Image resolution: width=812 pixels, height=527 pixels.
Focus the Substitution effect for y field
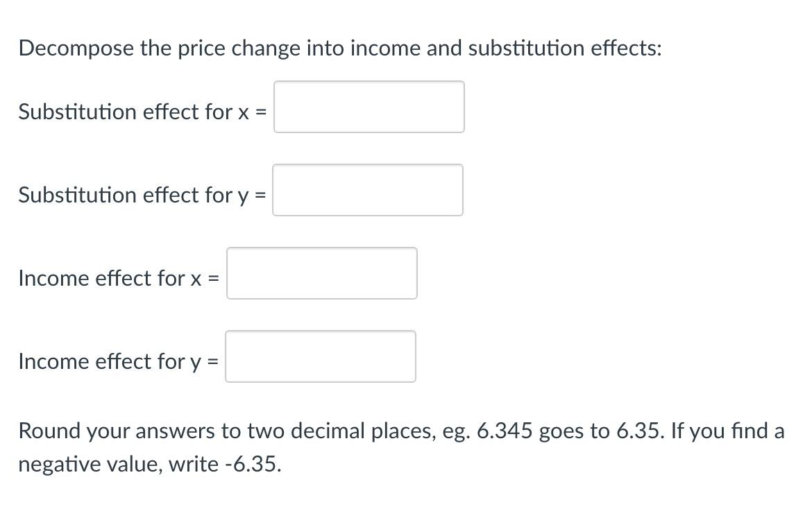[x=368, y=190]
